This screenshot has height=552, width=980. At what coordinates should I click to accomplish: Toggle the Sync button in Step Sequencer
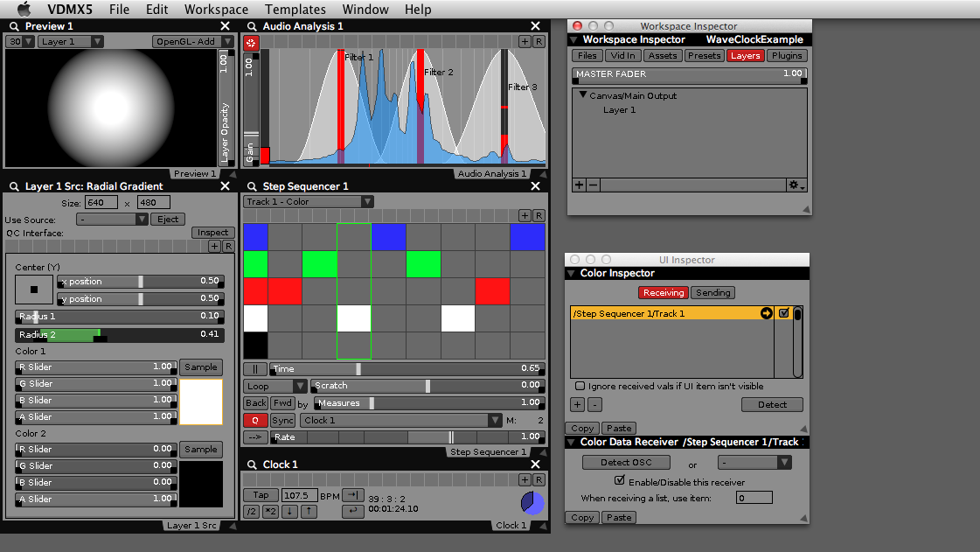(x=282, y=420)
